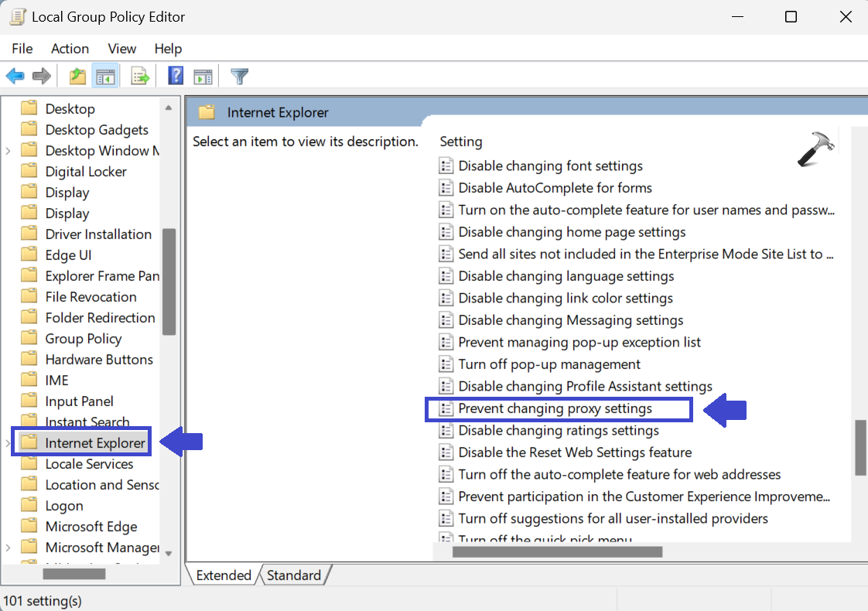Select the Microsoft Edge folder in tree
Screen dimensions: 868x611
pos(91,527)
